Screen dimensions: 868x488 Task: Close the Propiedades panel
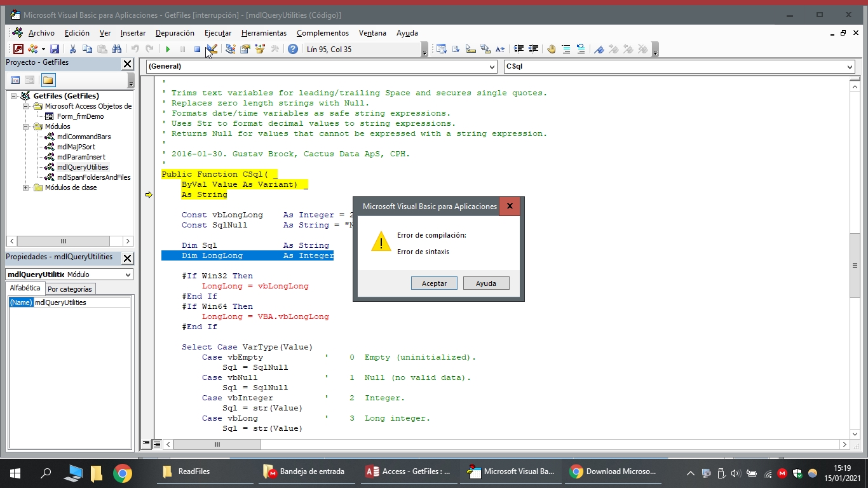click(x=128, y=258)
